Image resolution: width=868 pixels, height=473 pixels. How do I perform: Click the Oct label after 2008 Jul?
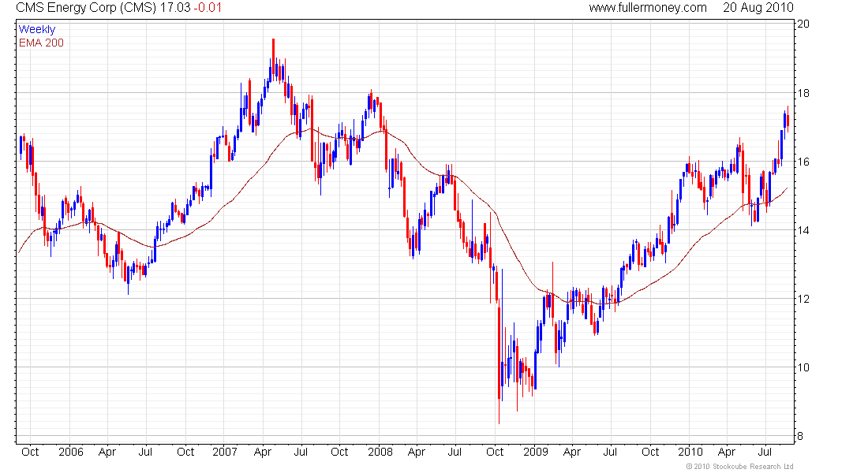click(495, 452)
